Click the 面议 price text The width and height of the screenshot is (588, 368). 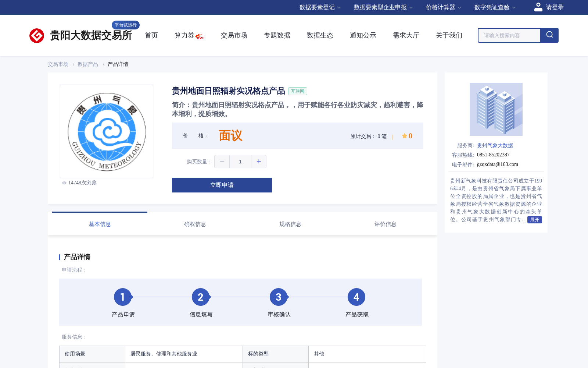coord(231,136)
